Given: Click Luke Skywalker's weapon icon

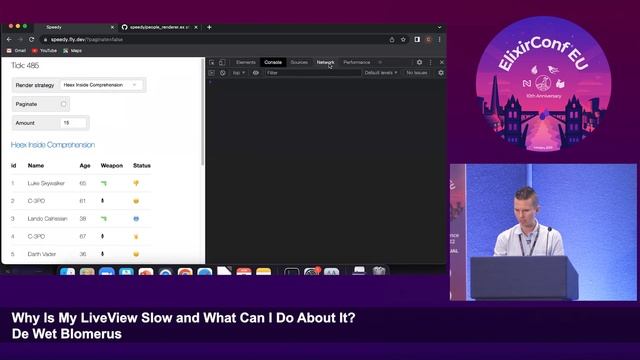Looking at the screenshot, I should pyautogui.click(x=104, y=183).
